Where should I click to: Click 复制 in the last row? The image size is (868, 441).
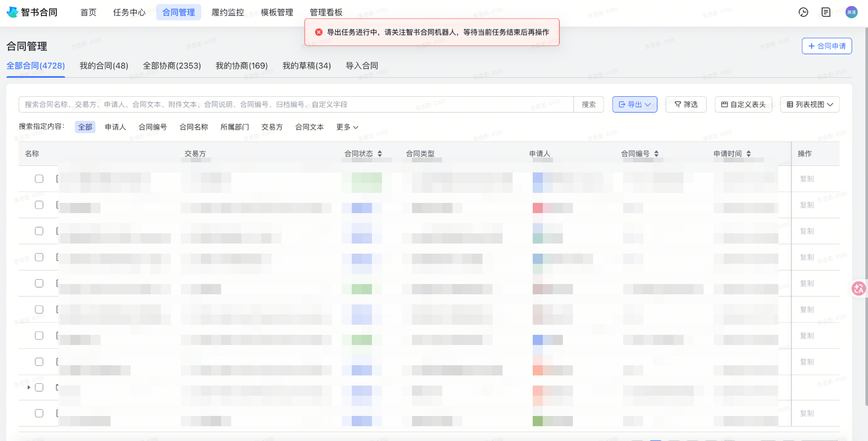807,414
